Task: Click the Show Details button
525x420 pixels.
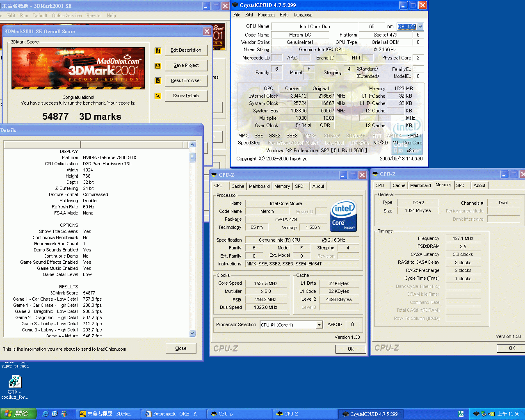Action: pyautogui.click(x=186, y=96)
